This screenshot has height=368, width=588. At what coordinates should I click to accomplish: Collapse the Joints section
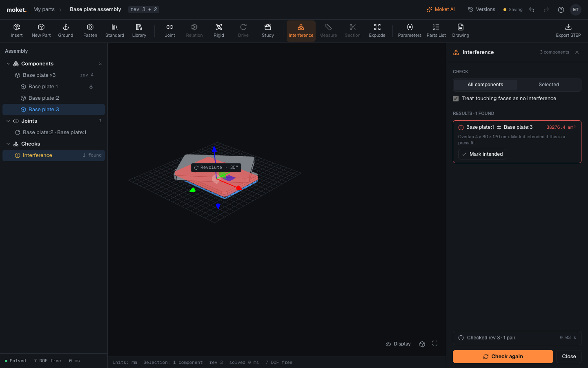tap(8, 121)
